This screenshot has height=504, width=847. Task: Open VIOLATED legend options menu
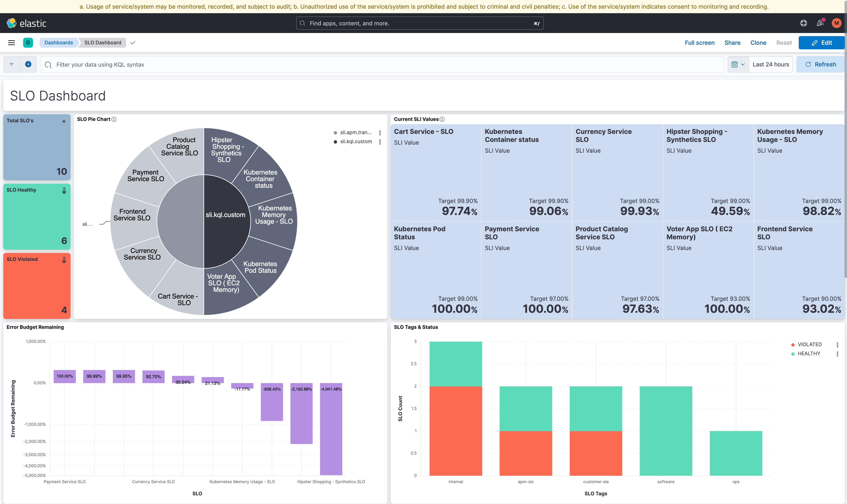(x=838, y=345)
